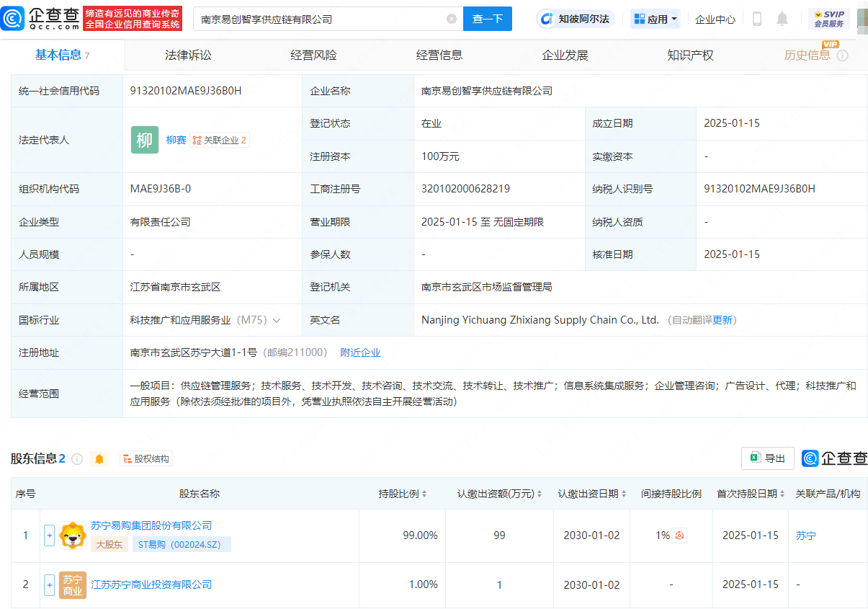Expand the 苏宁易购集团股份有限公司 shareholder row

[49, 535]
